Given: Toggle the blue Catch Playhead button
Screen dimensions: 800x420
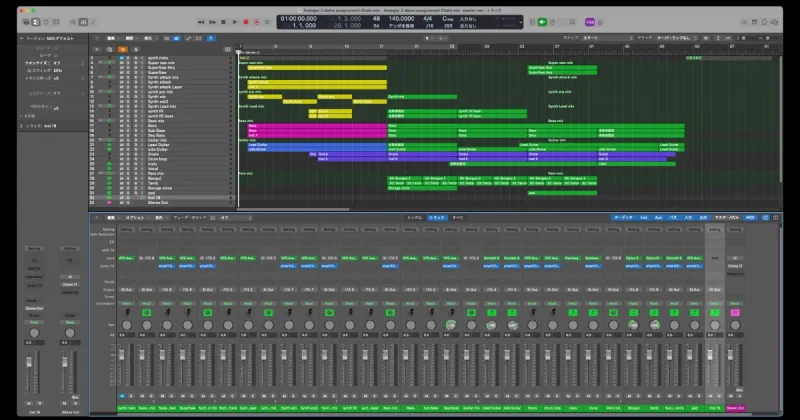Looking at the screenshot, I should pyautogui.click(x=211, y=38).
